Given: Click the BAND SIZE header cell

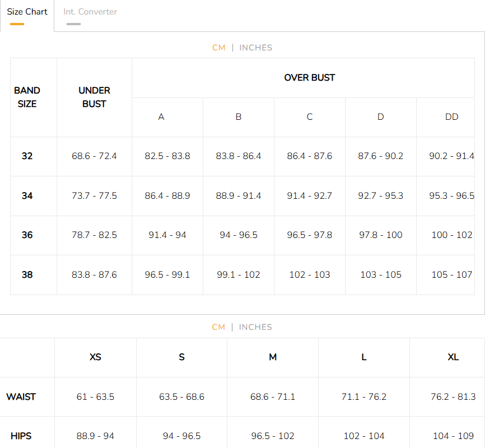Looking at the screenshot, I should (27, 97).
